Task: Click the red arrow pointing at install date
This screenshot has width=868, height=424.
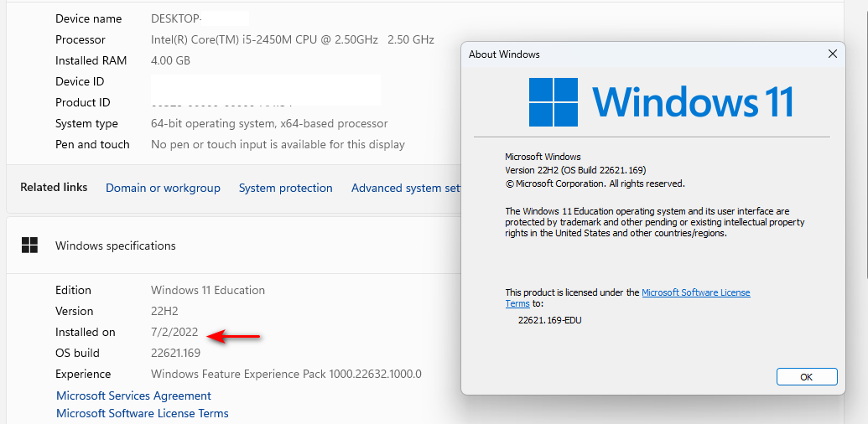Action: click(x=233, y=335)
